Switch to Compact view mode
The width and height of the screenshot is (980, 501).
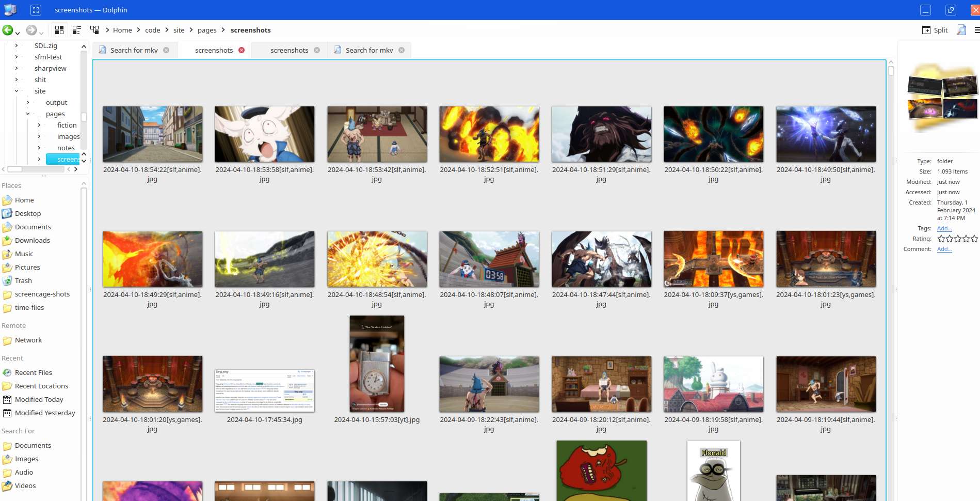77,30
